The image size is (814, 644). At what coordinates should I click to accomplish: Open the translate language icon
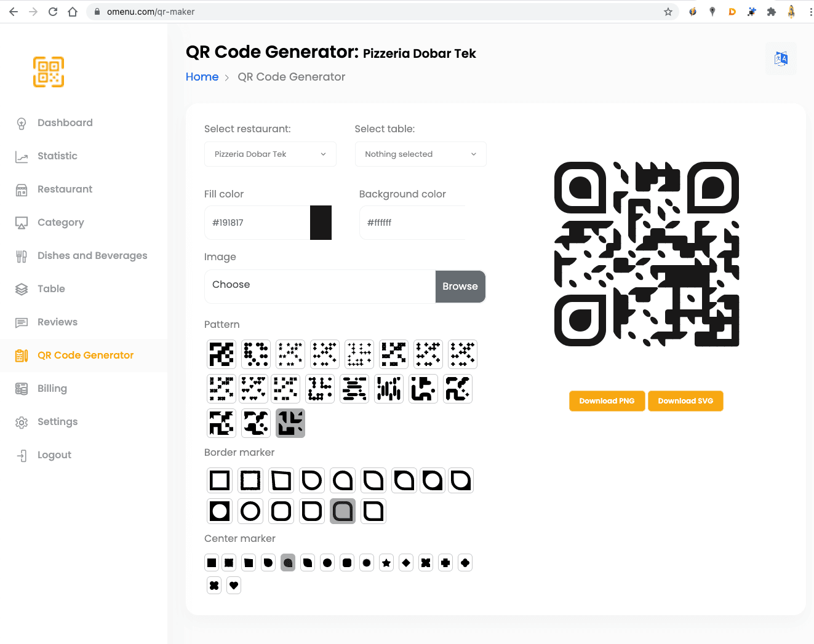tap(781, 58)
